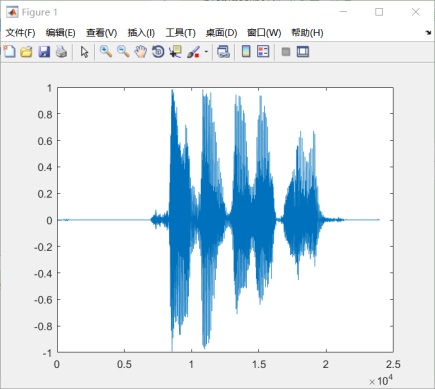Save the figure using the floppy disk icon
The height and width of the screenshot is (389, 435).
click(44, 52)
